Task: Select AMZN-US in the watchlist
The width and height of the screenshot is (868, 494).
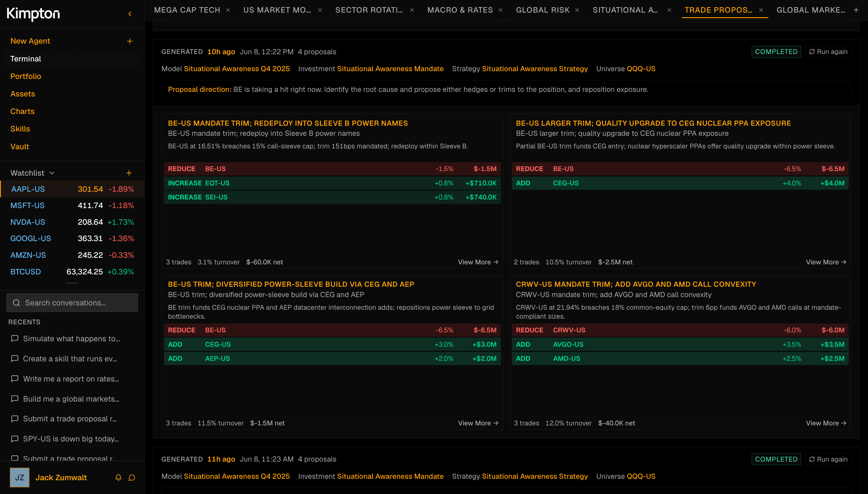Action: coord(72,255)
